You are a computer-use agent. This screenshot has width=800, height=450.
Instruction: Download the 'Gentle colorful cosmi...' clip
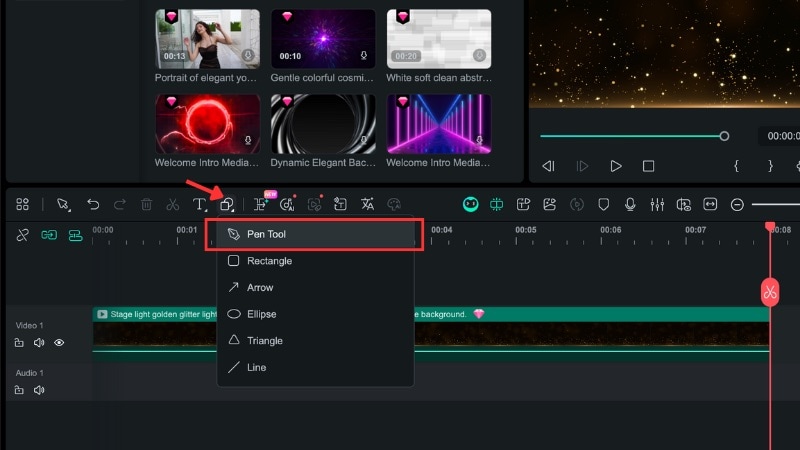point(364,55)
